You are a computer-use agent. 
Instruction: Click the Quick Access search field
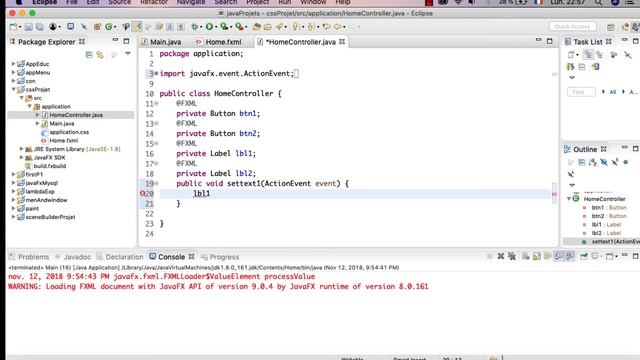pos(572,27)
